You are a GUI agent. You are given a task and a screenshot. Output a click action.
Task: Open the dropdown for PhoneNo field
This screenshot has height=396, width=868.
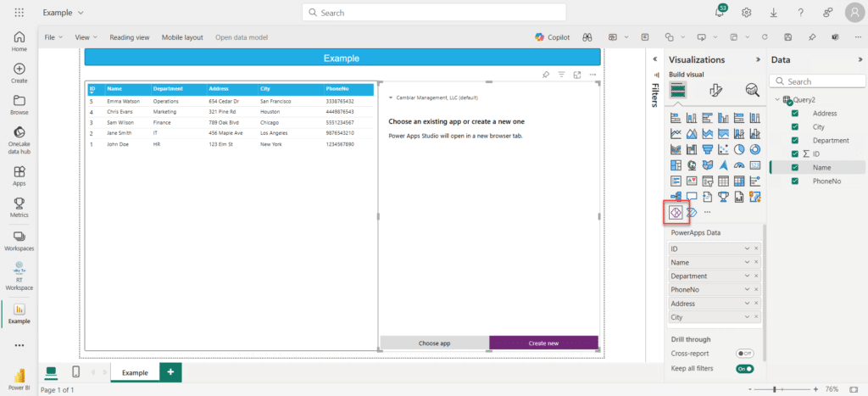747,290
